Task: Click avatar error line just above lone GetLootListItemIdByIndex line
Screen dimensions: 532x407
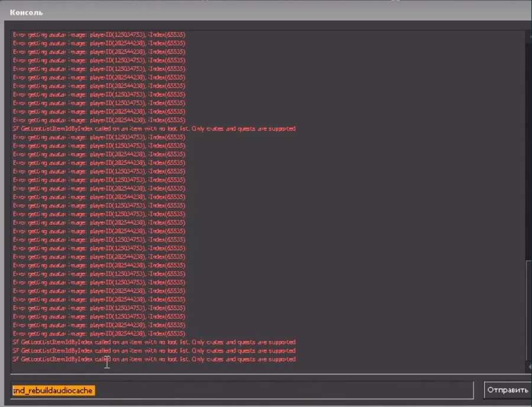Action: [99, 120]
